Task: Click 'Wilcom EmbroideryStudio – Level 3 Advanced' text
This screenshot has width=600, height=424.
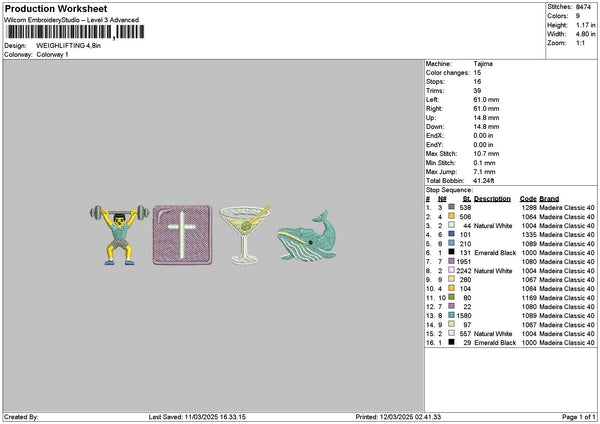Action: click(x=72, y=20)
